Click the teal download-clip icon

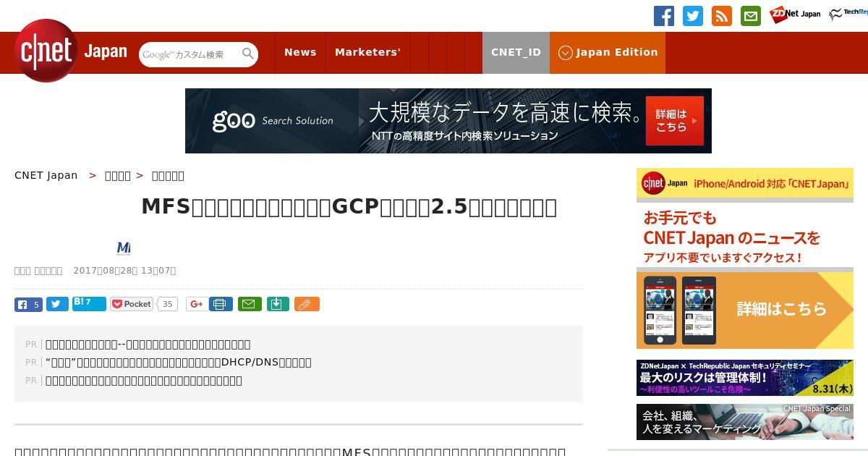coord(278,304)
